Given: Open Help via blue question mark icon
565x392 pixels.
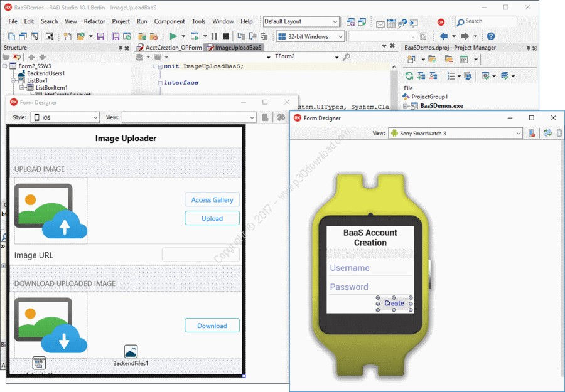Looking at the screenshot, I should (490, 36).
